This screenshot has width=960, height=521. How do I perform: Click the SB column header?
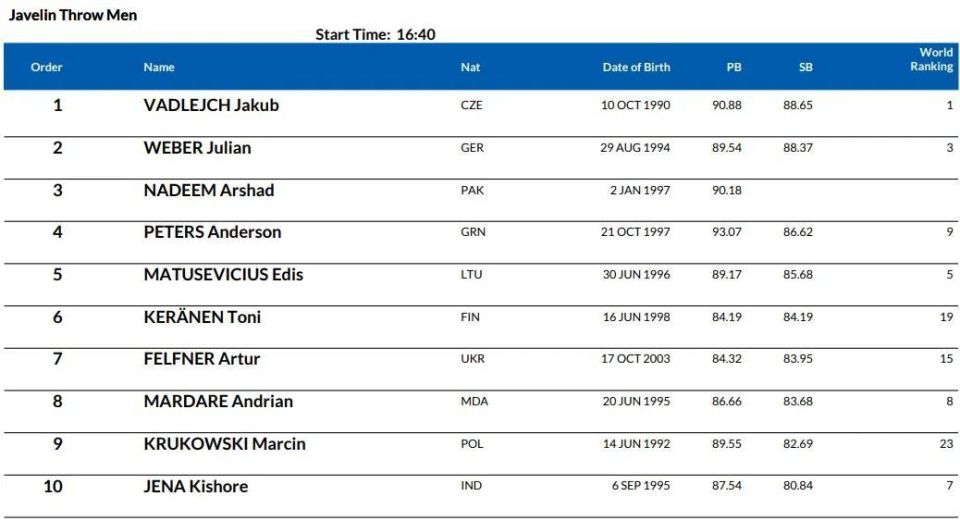point(806,67)
